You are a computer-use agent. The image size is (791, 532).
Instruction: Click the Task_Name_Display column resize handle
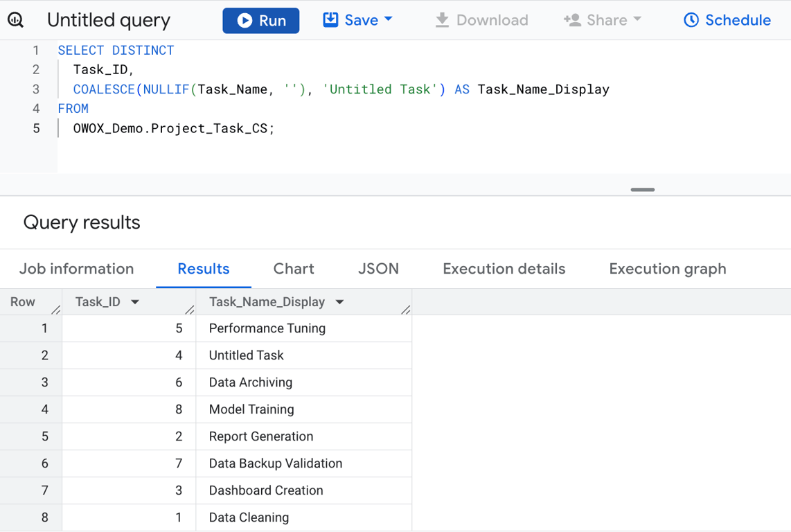point(406,310)
